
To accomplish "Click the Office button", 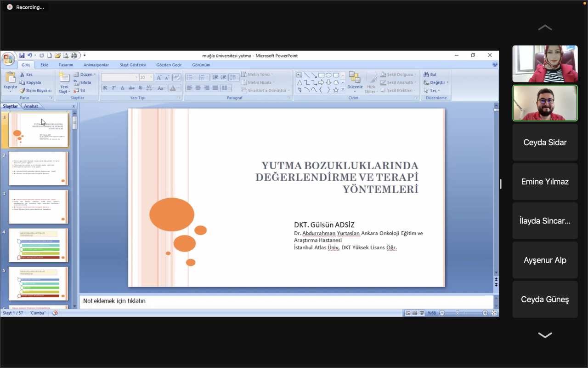I will tap(8, 59).
